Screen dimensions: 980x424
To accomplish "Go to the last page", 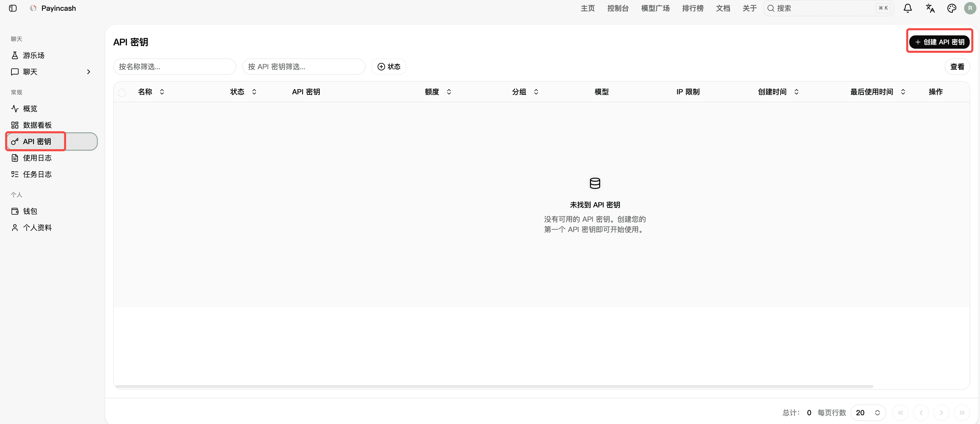I will coord(962,412).
